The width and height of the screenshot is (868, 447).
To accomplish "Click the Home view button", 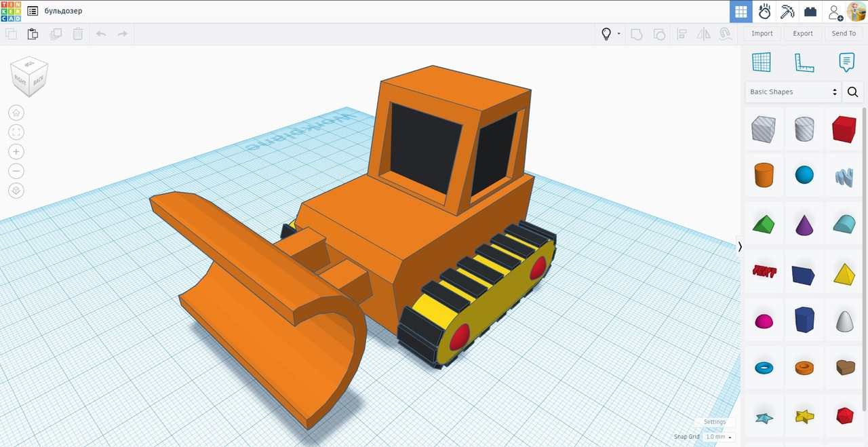I will (16, 113).
